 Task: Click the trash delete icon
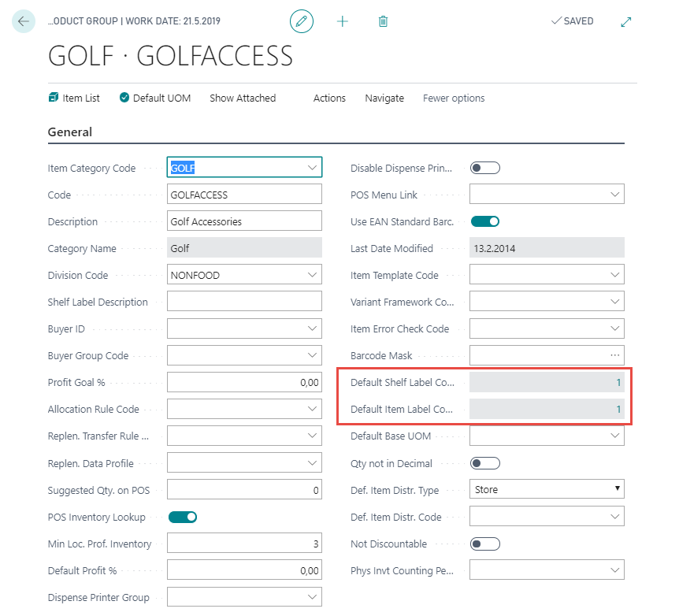pos(383,21)
